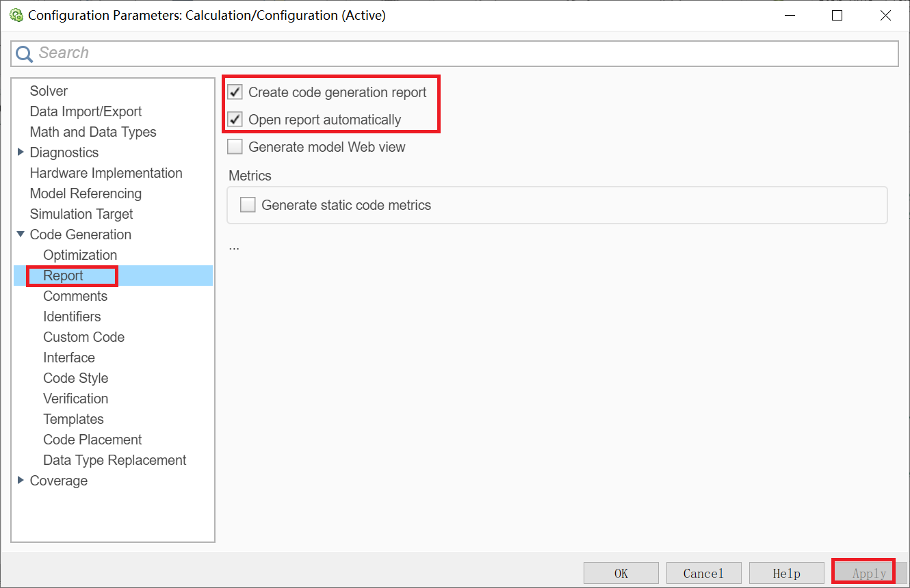
Task: Open Help for this dialog
Action: coord(787,573)
